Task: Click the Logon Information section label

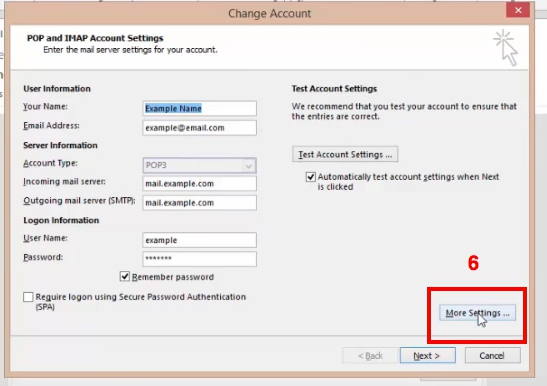Action: pyautogui.click(x=61, y=220)
